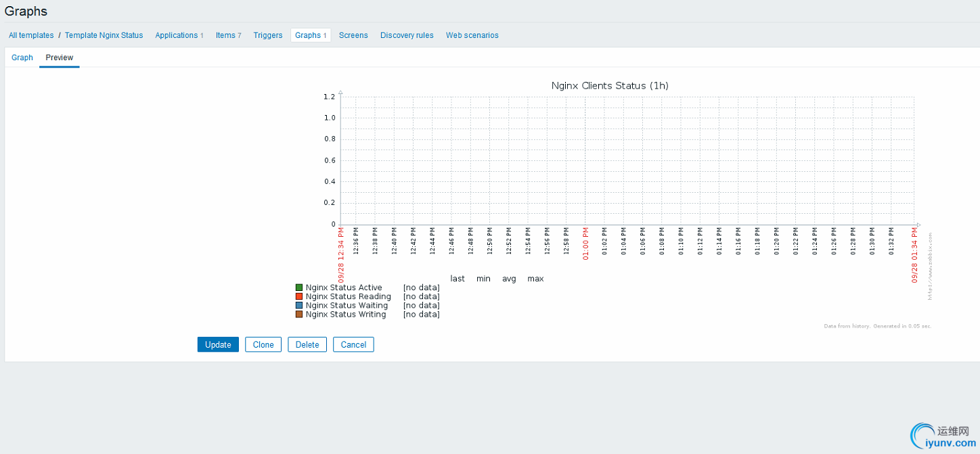Screen dimensions: 980x454
Task: Cancel editing the graph
Action: point(353,344)
